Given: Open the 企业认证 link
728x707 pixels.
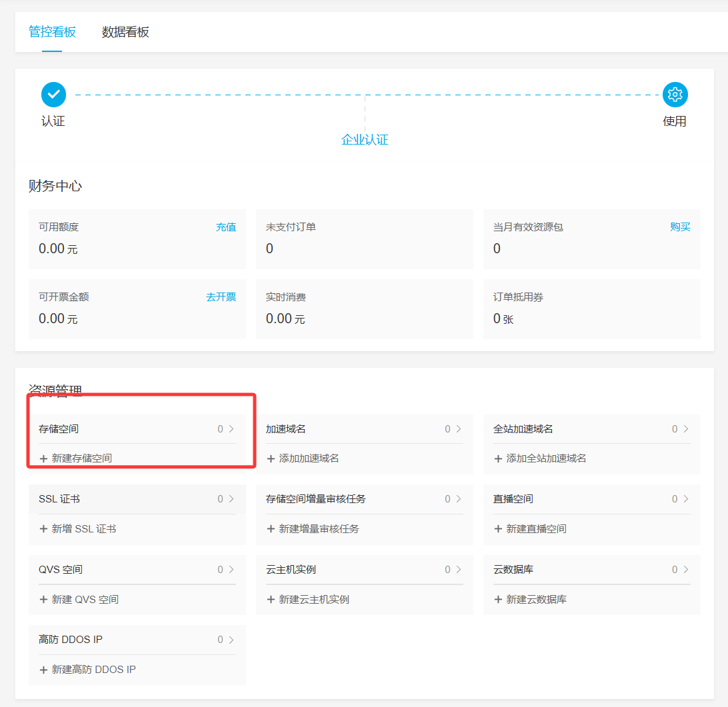Looking at the screenshot, I should point(365,140).
